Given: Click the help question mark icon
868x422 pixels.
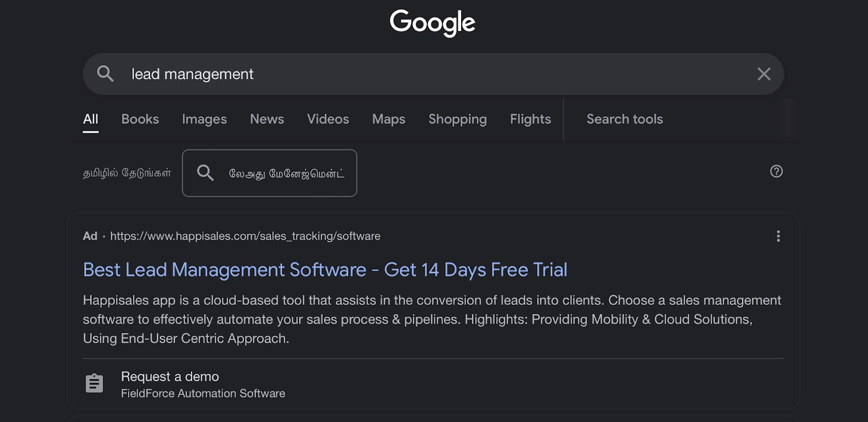Looking at the screenshot, I should coord(776,172).
